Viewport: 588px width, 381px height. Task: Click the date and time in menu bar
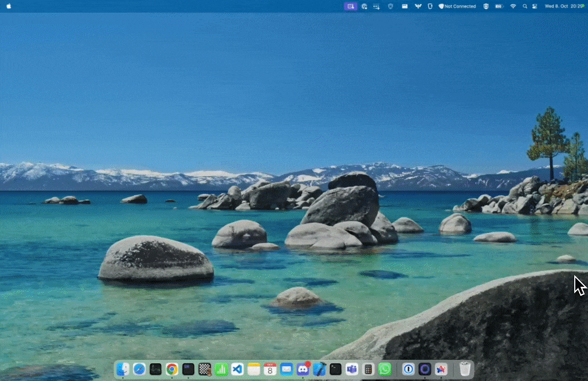563,6
